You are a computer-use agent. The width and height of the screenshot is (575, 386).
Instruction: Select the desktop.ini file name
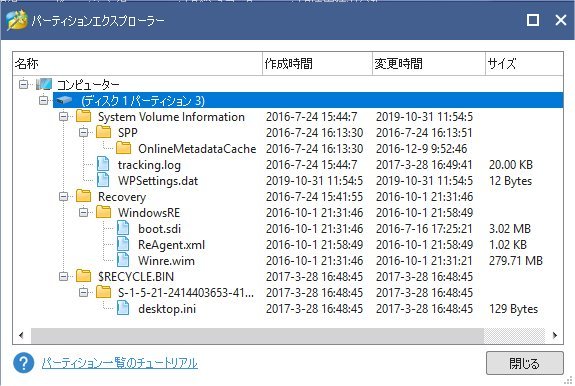[x=167, y=309]
